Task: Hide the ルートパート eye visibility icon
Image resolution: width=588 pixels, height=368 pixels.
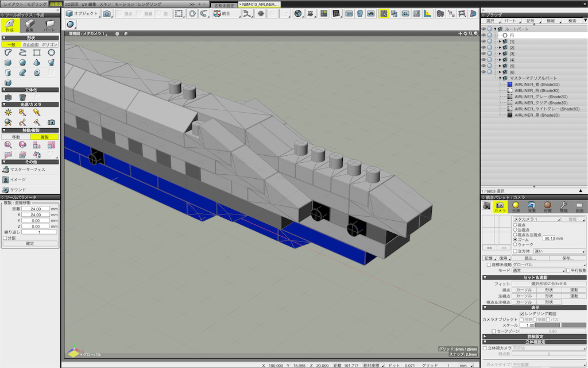Action: click(x=483, y=29)
